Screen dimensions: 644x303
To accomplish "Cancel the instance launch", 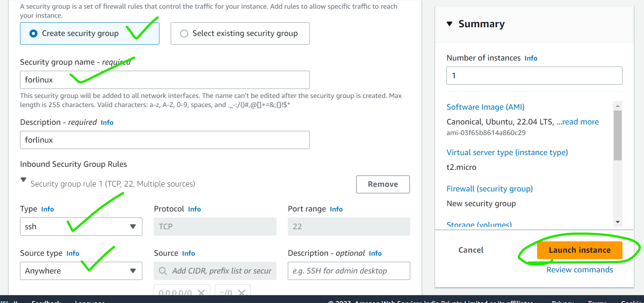I will (x=471, y=250).
